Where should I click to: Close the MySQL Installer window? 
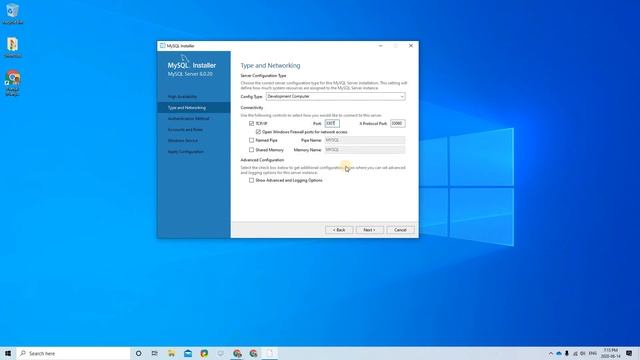(411, 46)
